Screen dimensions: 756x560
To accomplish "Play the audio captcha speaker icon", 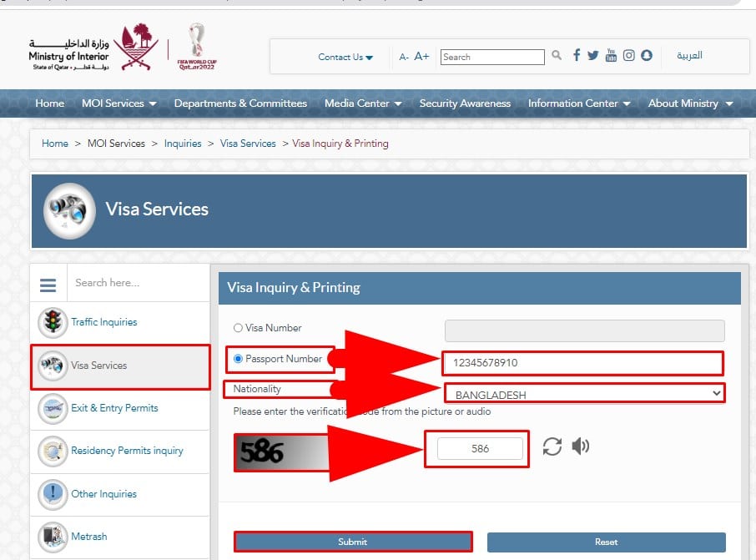I will click(580, 446).
